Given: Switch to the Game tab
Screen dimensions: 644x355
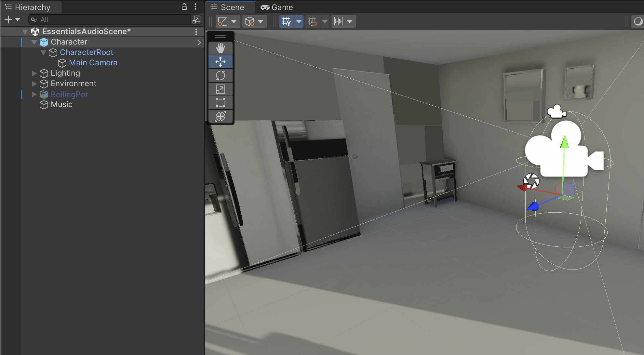Looking at the screenshot, I should point(277,7).
